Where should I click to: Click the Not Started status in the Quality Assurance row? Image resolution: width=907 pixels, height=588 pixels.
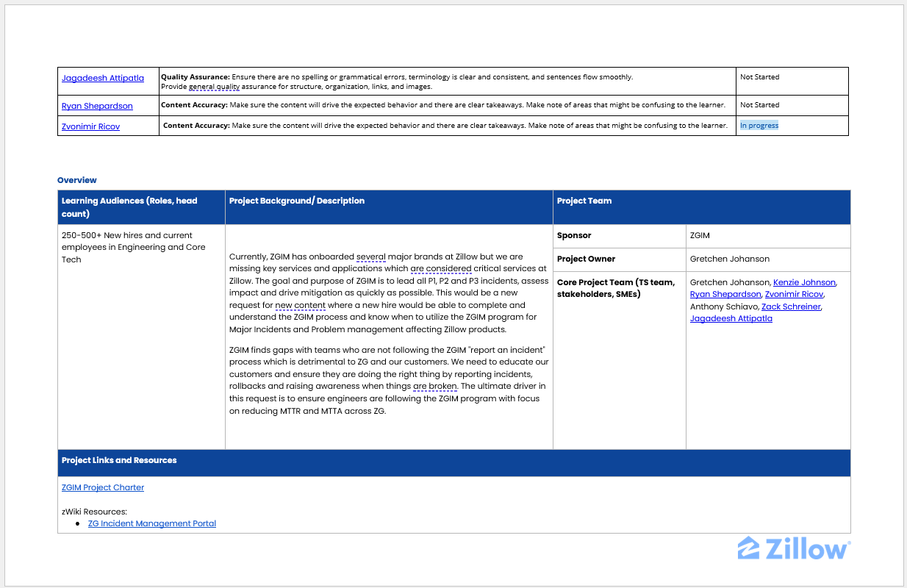click(x=759, y=77)
